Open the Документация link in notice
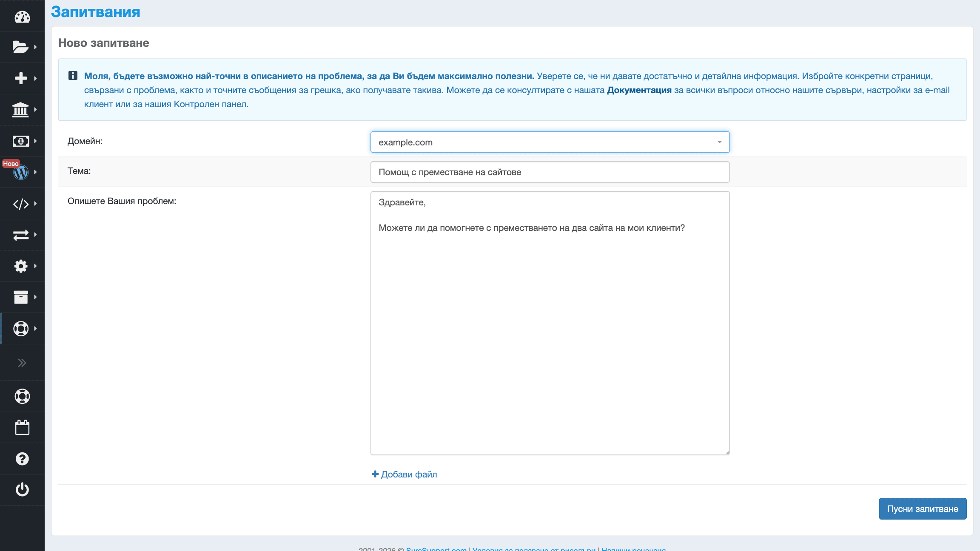This screenshot has width=980, height=551. (x=639, y=90)
